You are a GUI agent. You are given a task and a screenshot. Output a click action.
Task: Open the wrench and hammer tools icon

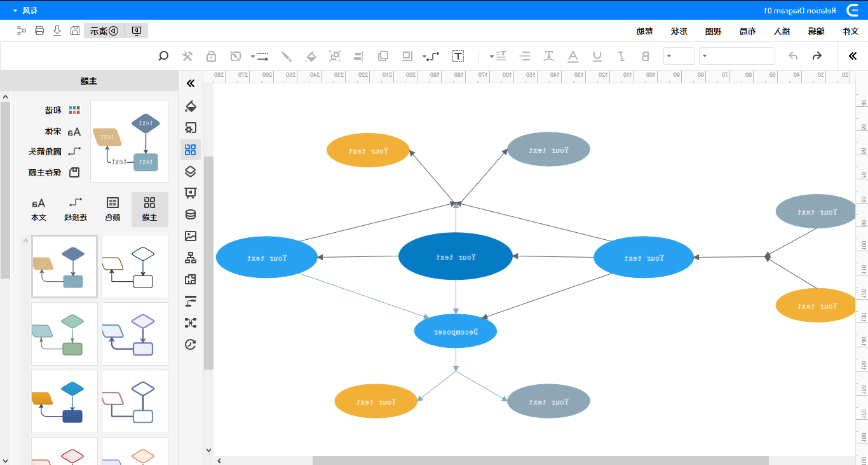point(187,56)
